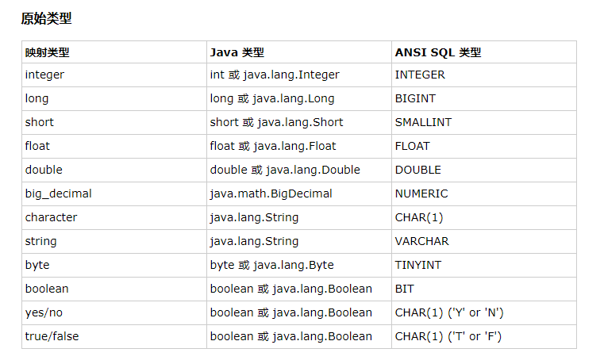Click the 映射类型 column header
The height and width of the screenshot is (364, 604).
click(47, 52)
